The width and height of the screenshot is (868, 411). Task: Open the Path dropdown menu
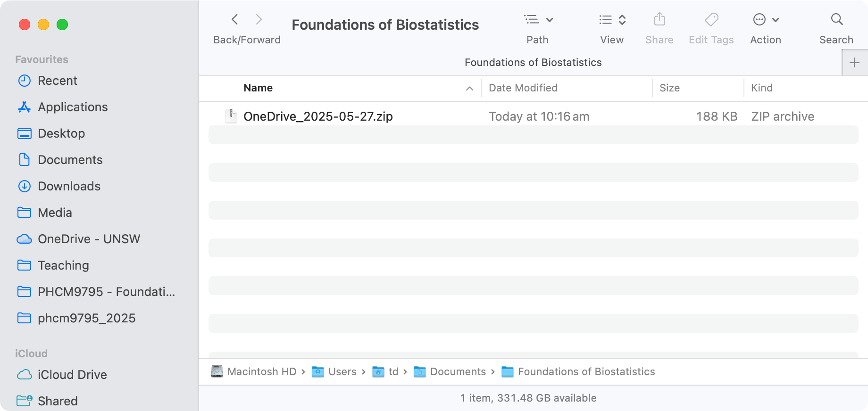click(x=538, y=20)
